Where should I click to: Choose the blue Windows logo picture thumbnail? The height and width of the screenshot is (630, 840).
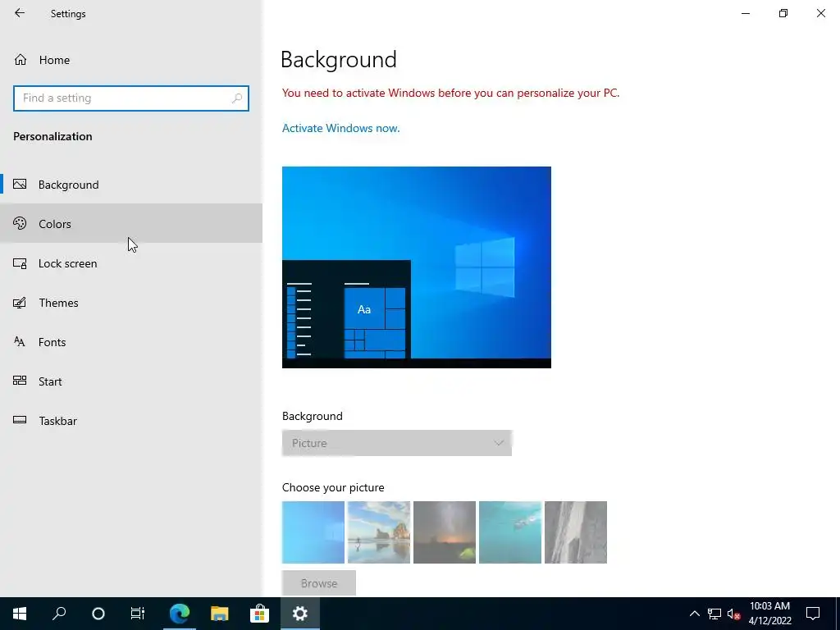[x=313, y=532]
